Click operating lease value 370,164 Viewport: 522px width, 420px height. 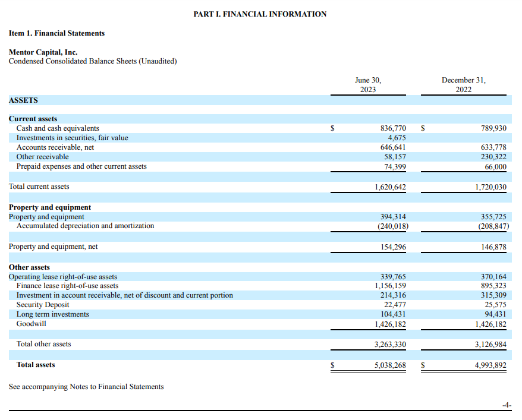click(x=493, y=277)
